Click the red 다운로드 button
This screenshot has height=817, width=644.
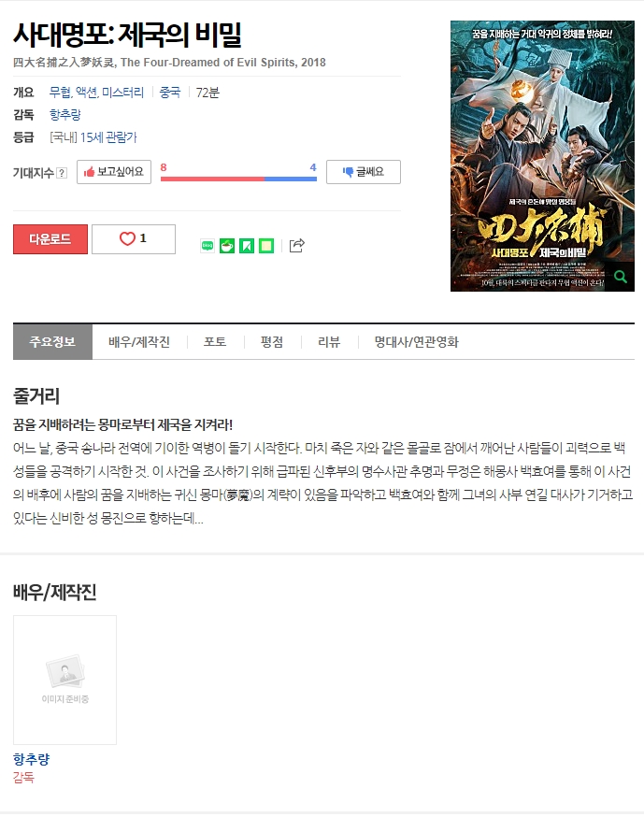tap(50, 239)
